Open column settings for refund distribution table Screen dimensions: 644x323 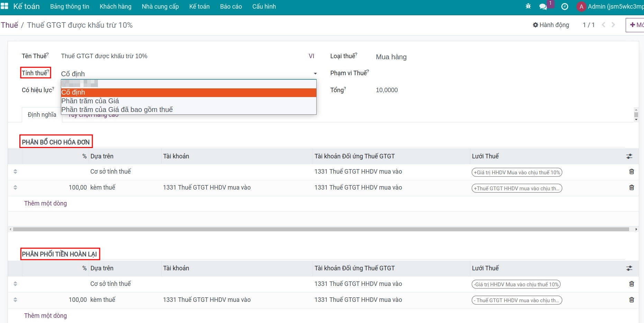coord(629,268)
